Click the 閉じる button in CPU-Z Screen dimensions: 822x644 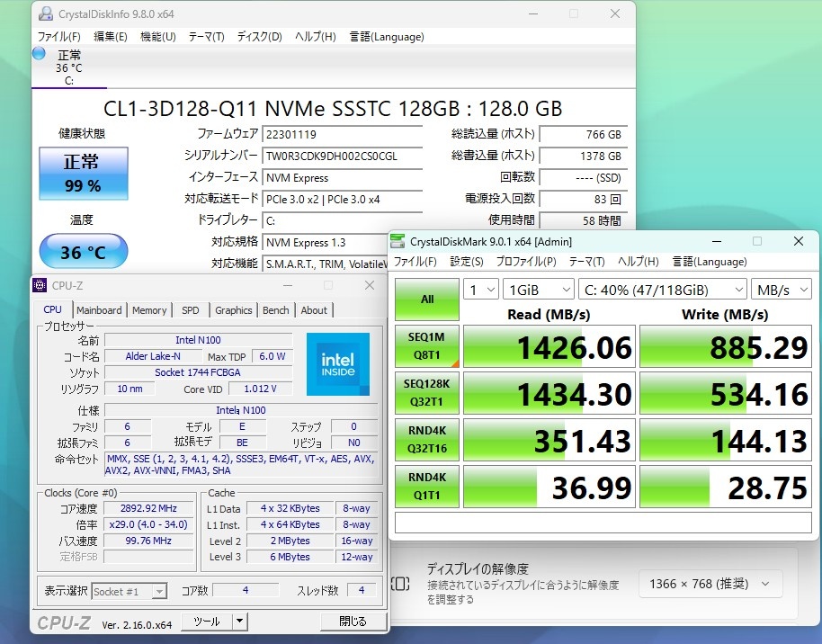(353, 622)
